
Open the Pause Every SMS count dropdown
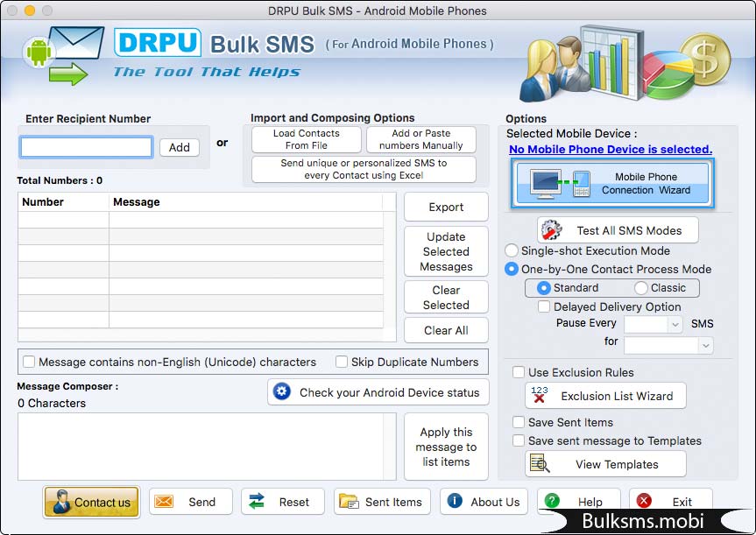(x=653, y=324)
